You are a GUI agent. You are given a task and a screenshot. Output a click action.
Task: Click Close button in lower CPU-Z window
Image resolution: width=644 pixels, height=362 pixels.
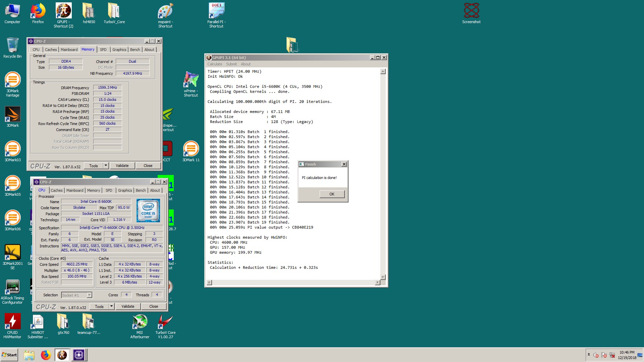(154, 306)
